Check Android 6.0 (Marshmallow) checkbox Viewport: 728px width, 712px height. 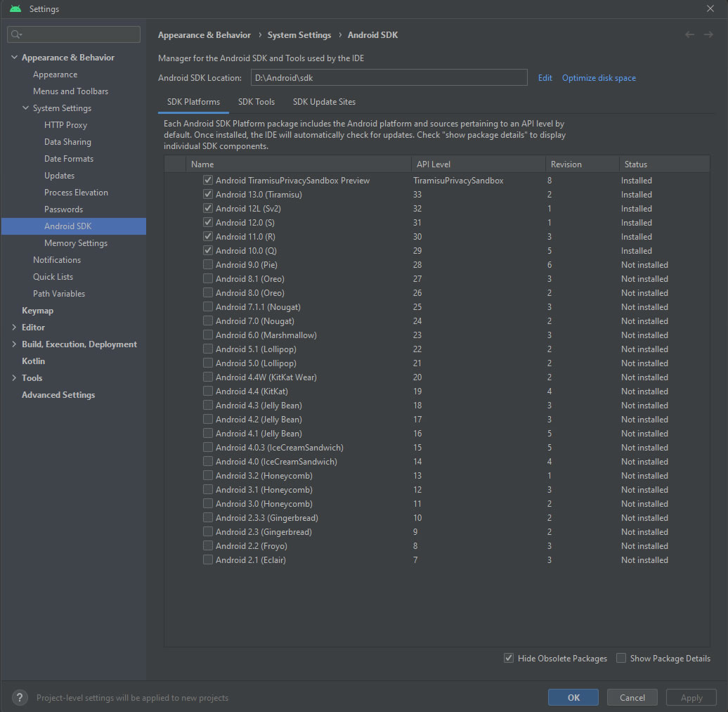[208, 335]
